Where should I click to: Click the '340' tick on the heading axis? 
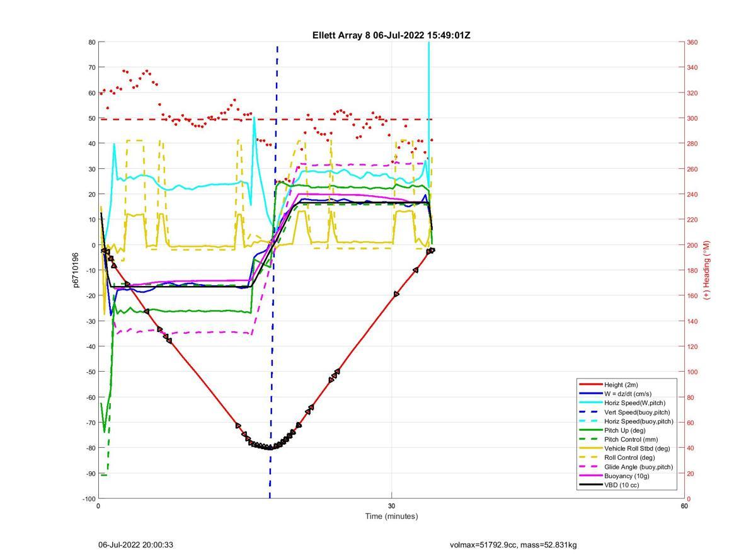point(692,67)
